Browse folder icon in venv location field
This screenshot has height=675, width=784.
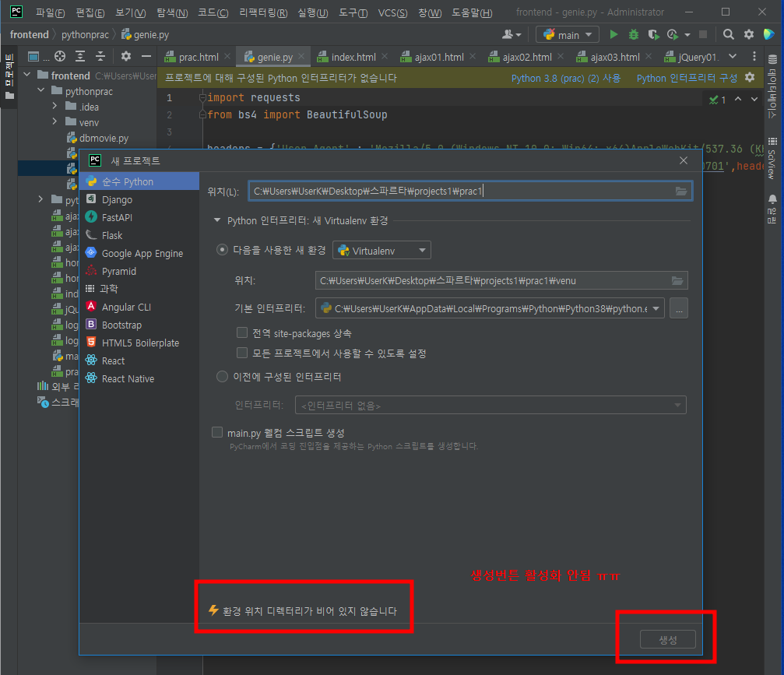(x=677, y=280)
